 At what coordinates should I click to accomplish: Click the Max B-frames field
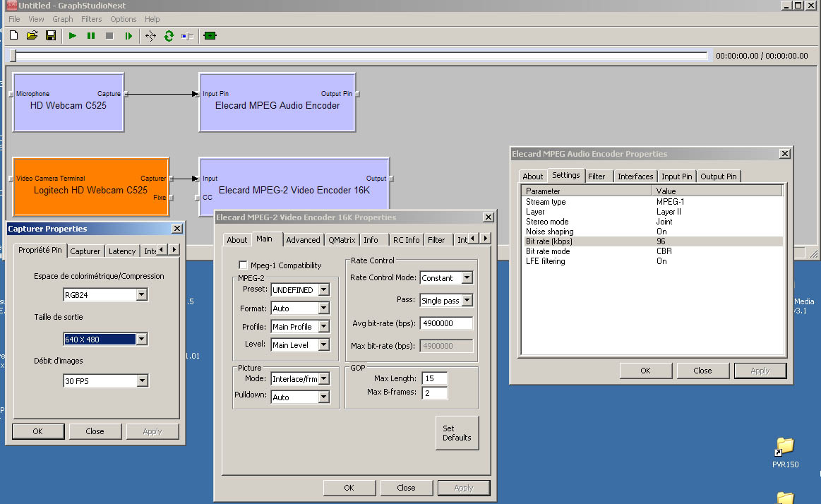pyautogui.click(x=435, y=393)
